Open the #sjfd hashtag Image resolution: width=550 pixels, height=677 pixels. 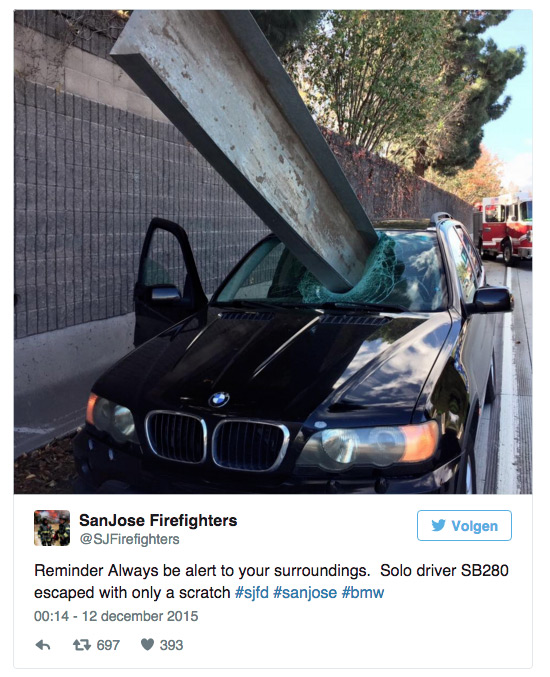click(x=251, y=592)
